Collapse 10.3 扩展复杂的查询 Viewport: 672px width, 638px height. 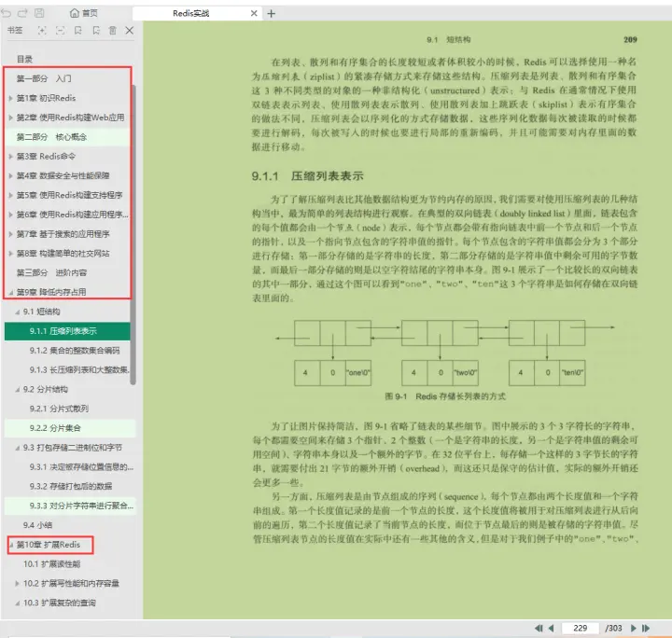(x=17, y=603)
